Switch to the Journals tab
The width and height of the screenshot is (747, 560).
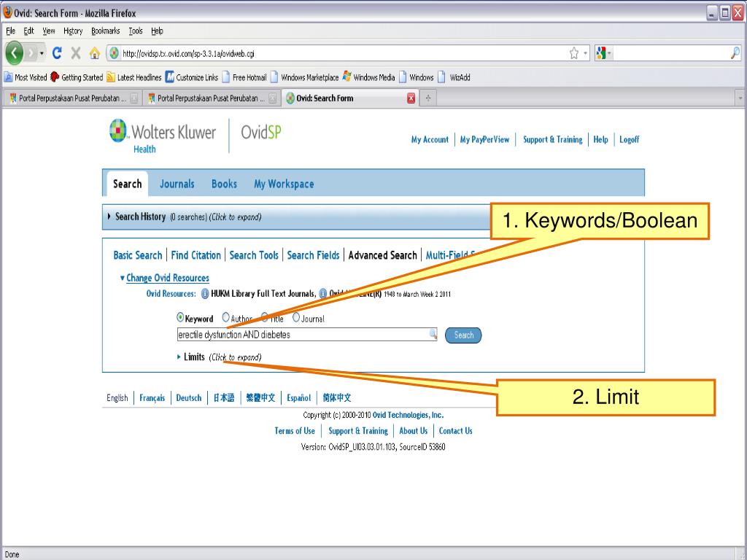[177, 184]
